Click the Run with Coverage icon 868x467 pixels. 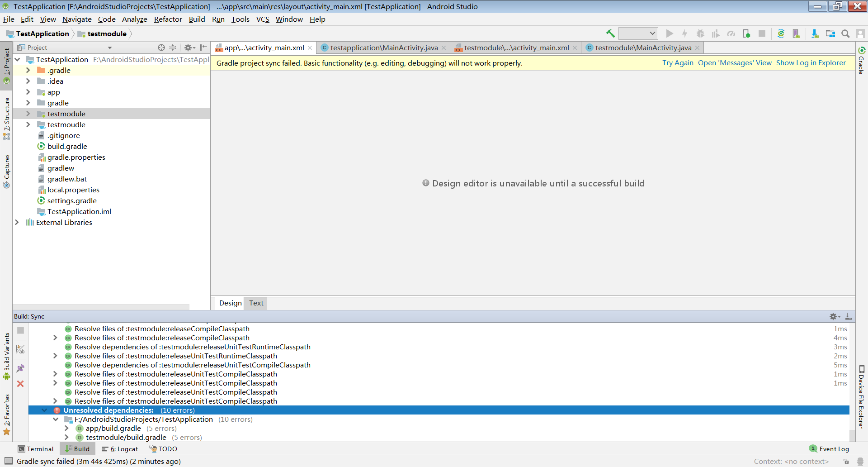[716, 33]
